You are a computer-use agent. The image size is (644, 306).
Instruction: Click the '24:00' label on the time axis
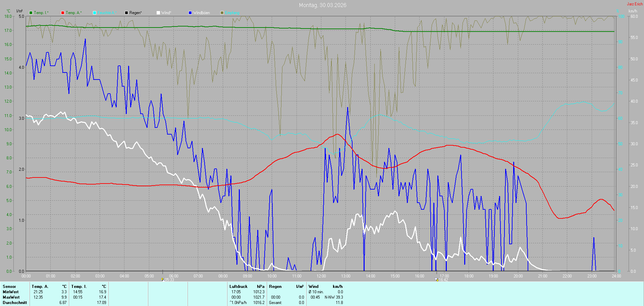point(616,276)
